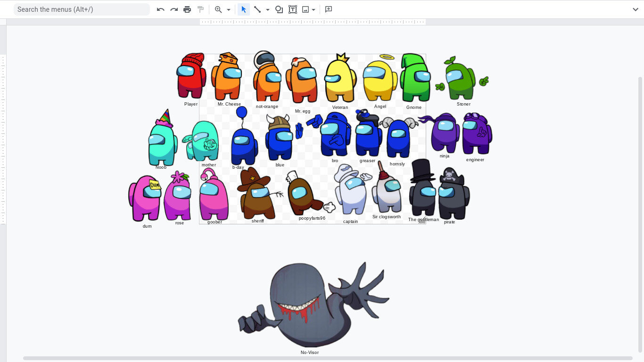Screen dimensions: 644x362
Task: Click the Undo icon
Action: (x=160, y=9)
